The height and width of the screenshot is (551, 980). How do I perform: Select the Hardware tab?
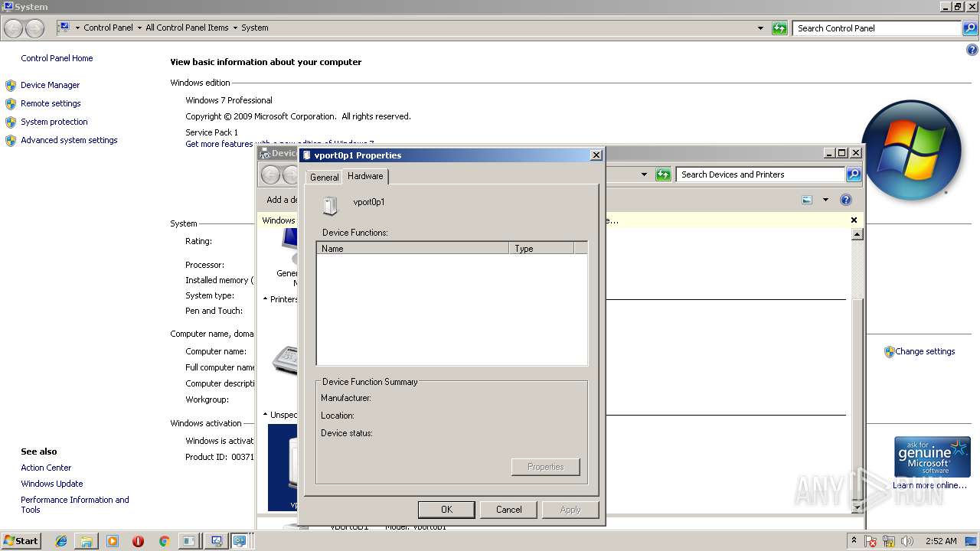pyautogui.click(x=365, y=176)
